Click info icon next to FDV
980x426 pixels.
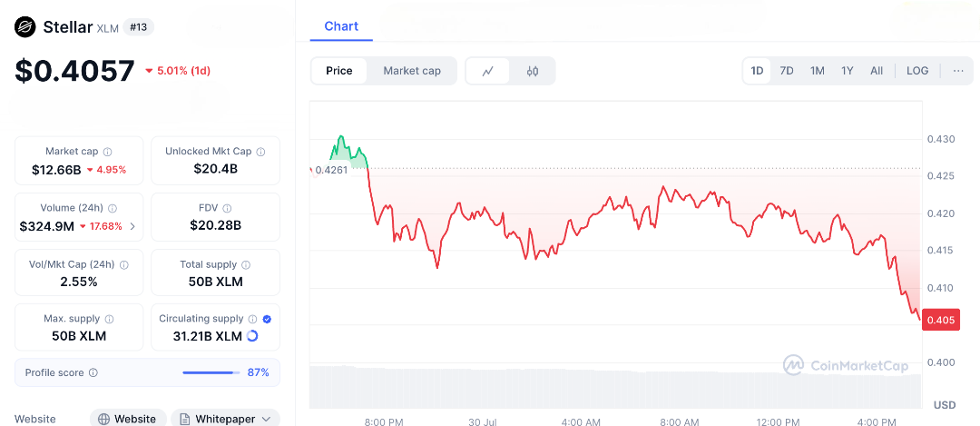(x=227, y=208)
